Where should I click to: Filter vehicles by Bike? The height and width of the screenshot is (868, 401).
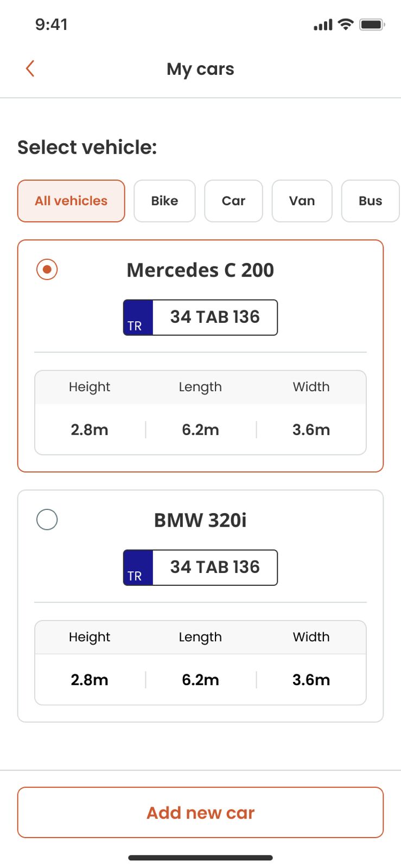point(164,201)
